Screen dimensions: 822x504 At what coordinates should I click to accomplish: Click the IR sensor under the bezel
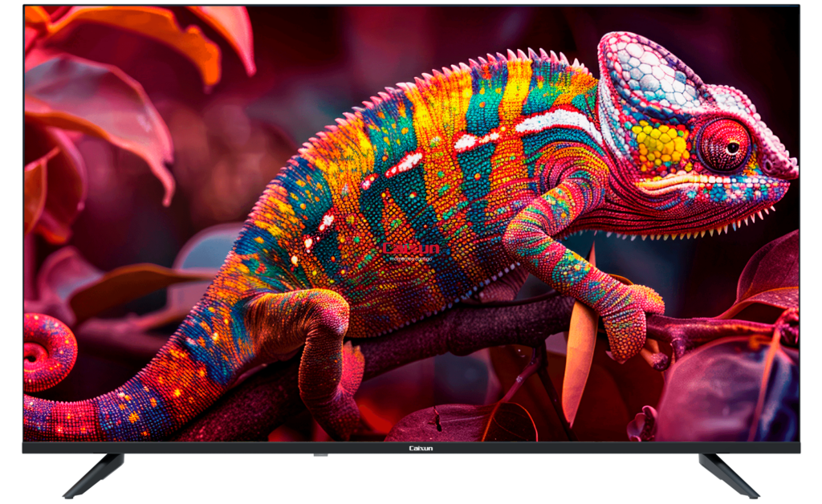[x=321, y=456]
